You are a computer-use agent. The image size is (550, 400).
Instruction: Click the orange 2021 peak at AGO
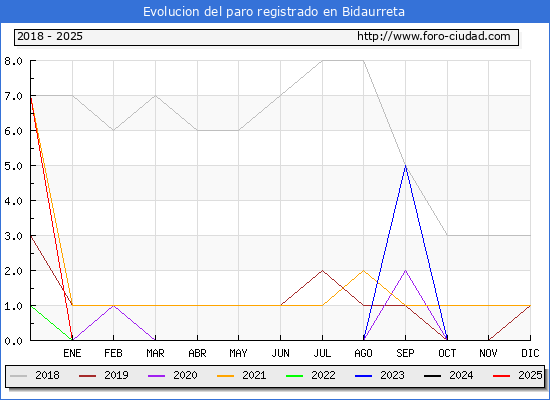(363, 271)
